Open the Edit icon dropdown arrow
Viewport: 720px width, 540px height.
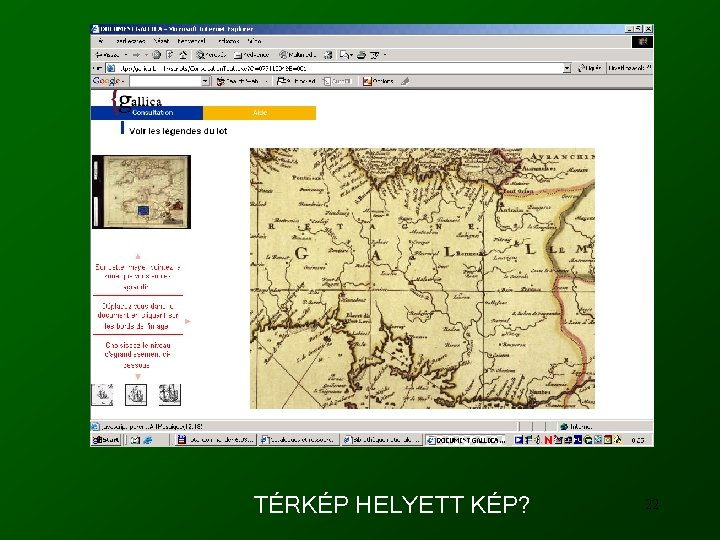[x=384, y=55]
